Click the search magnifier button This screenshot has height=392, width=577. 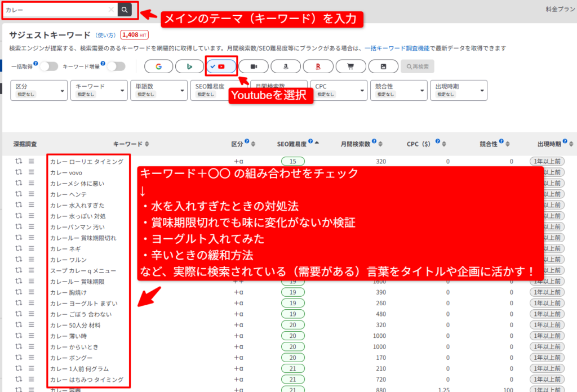click(x=125, y=10)
